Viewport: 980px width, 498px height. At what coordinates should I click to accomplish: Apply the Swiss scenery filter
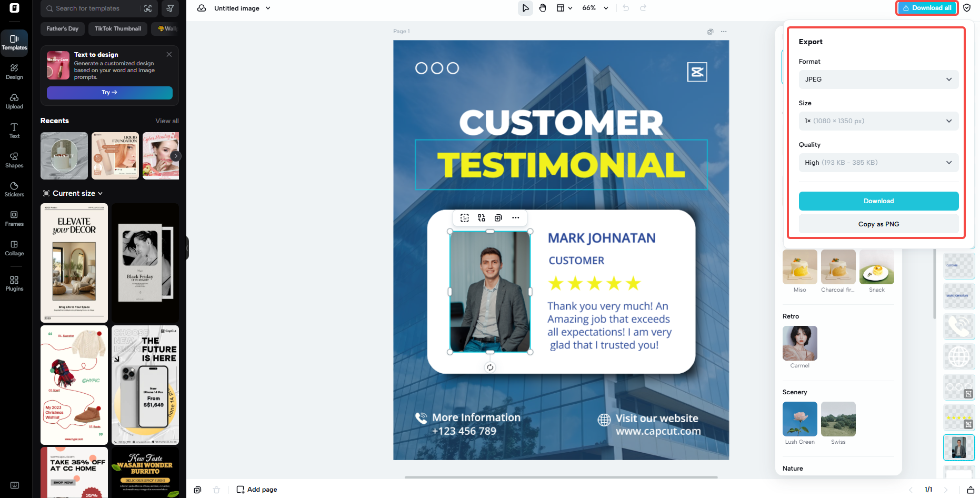[x=838, y=419]
